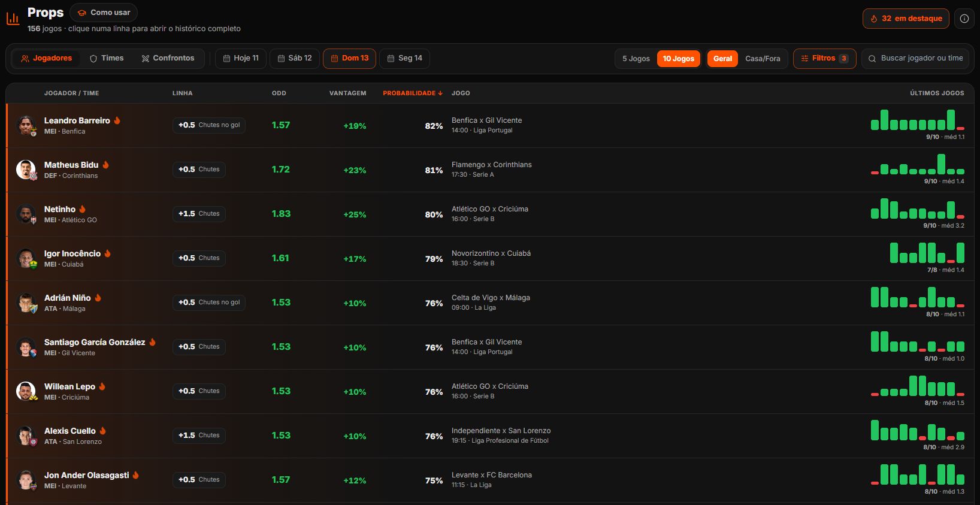Screen dimensions: 980x505
Task: Switch to the Times tab
Action: point(107,58)
